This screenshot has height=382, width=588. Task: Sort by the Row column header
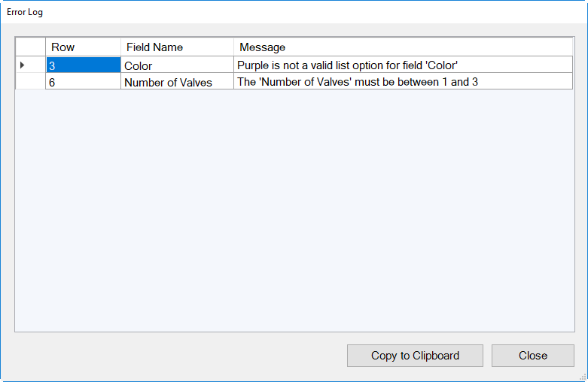pos(83,47)
